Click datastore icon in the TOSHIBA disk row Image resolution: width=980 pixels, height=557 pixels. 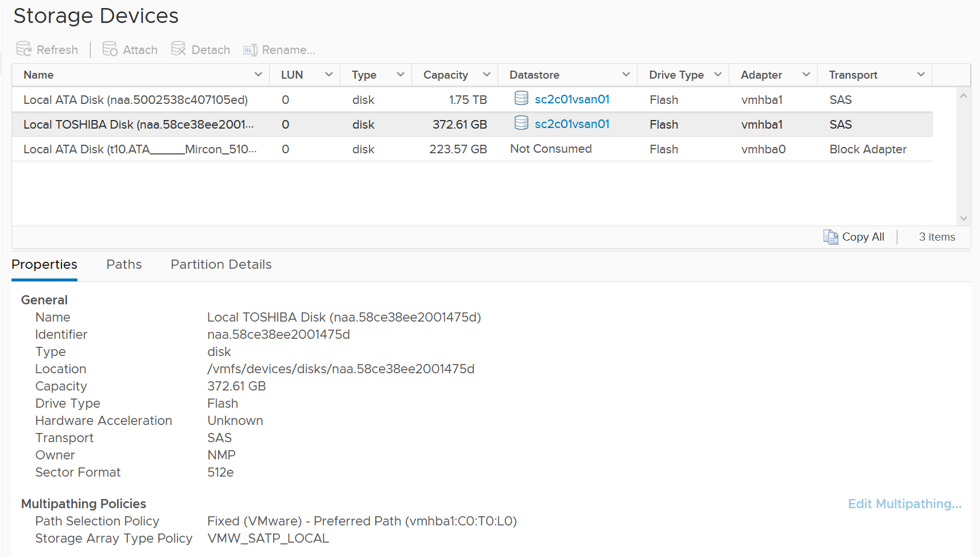(521, 123)
